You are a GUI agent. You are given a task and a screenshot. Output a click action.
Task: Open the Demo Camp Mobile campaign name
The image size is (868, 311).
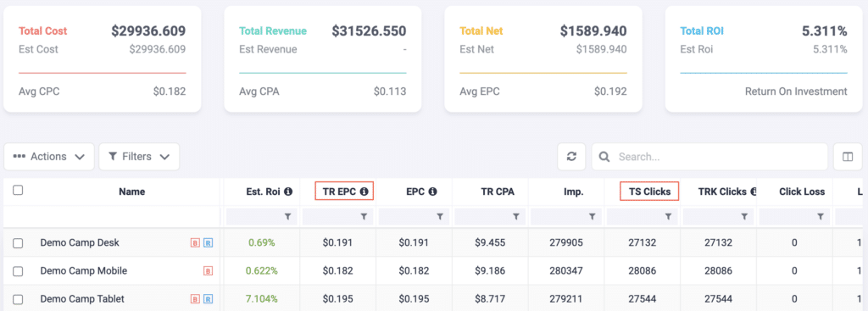(84, 270)
